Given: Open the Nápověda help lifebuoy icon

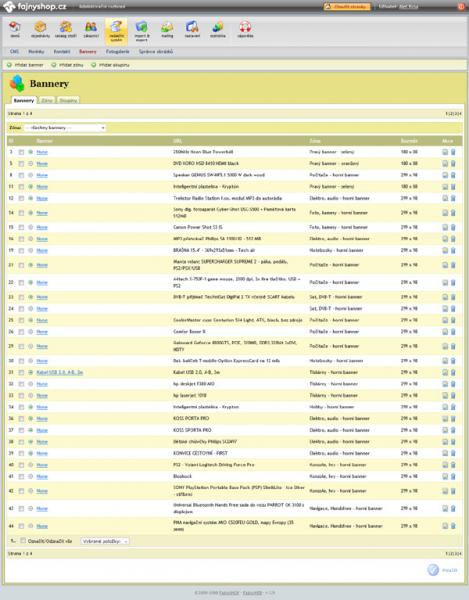Looking at the screenshot, I should click(245, 29).
